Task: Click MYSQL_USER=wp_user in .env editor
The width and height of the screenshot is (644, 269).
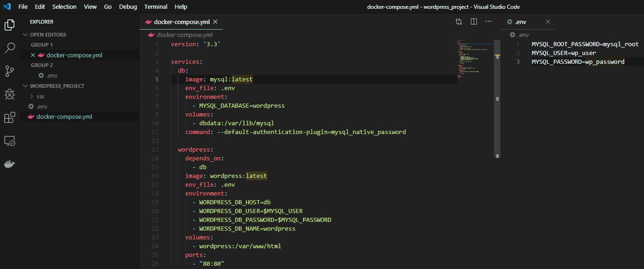Action: coord(564,53)
